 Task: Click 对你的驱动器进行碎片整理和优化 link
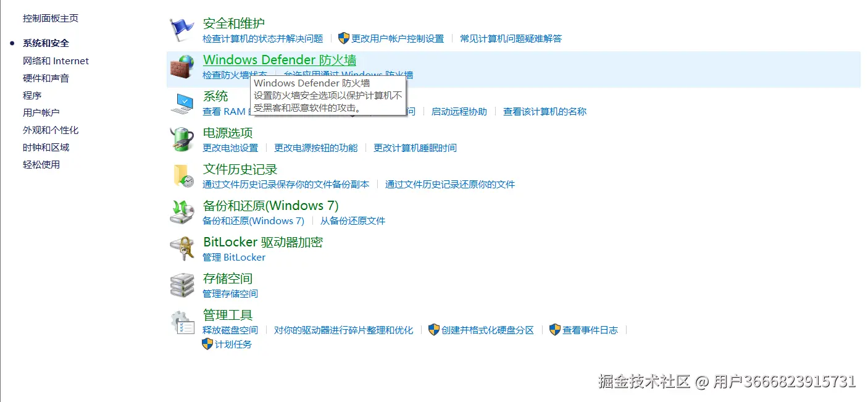pos(344,330)
